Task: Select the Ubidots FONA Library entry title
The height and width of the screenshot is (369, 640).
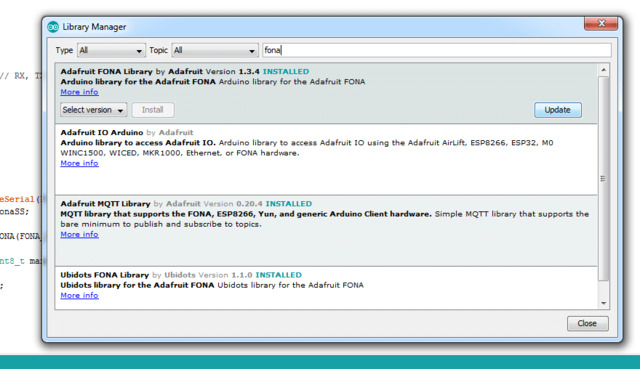Action: (104, 275)
